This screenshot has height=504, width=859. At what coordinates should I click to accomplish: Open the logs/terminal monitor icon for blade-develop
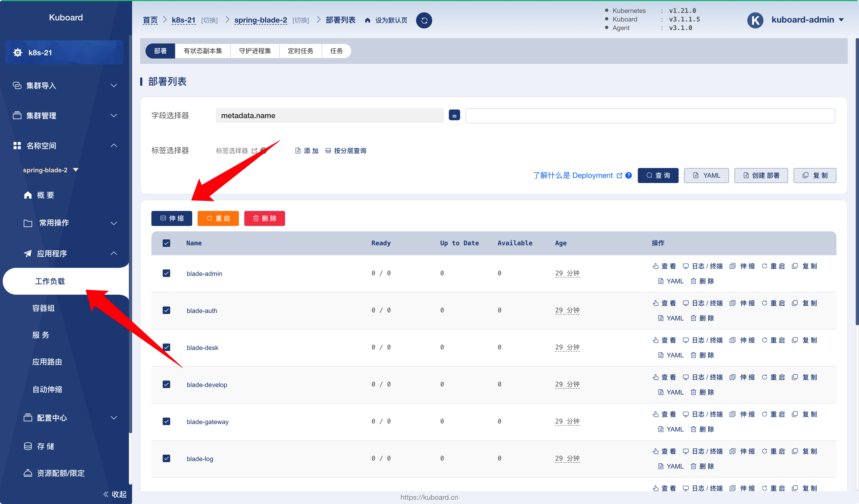coord(686,377)
